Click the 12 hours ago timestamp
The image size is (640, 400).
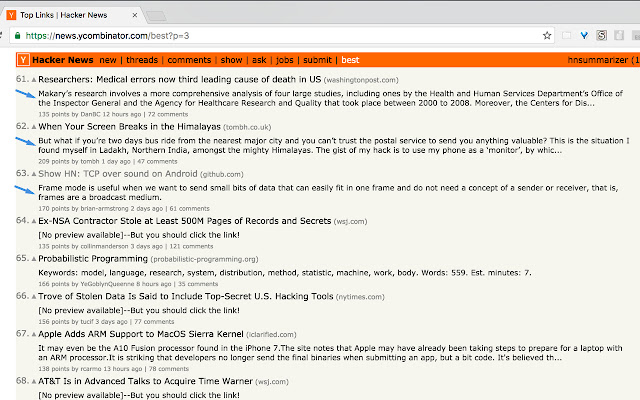click(122, 115)
